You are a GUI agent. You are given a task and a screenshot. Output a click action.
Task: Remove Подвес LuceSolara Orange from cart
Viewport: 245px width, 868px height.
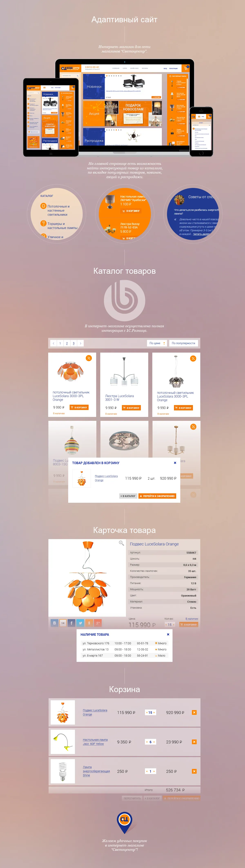click(x=194, y=712)
